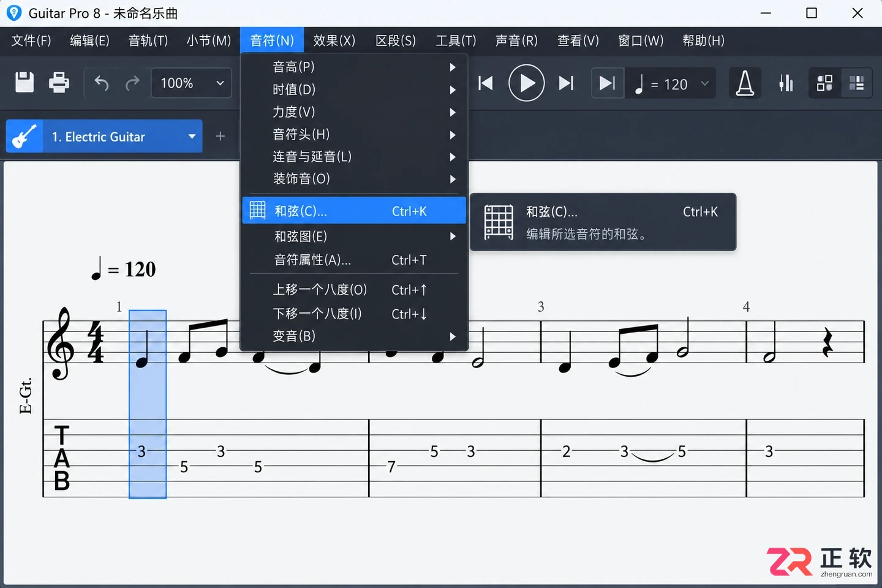Open the zoom 100% dropdown
The width and height of the screenshot is (882, 588).
(x=191, y=83)
